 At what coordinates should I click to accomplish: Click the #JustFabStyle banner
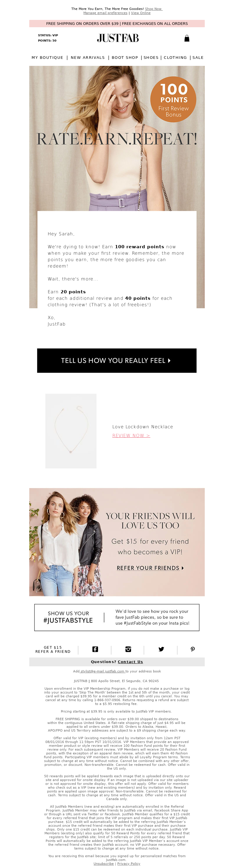pyautogui.click(x=117, y=617)
